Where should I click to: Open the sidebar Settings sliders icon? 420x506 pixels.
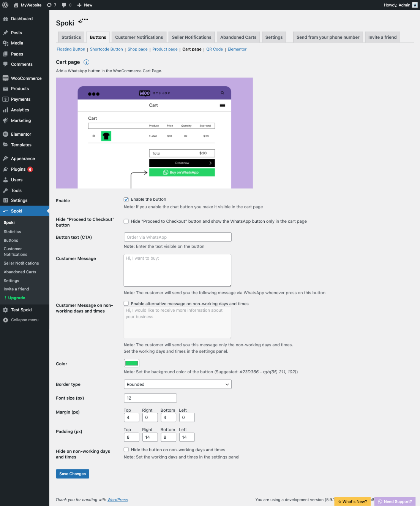click(5, 200)
